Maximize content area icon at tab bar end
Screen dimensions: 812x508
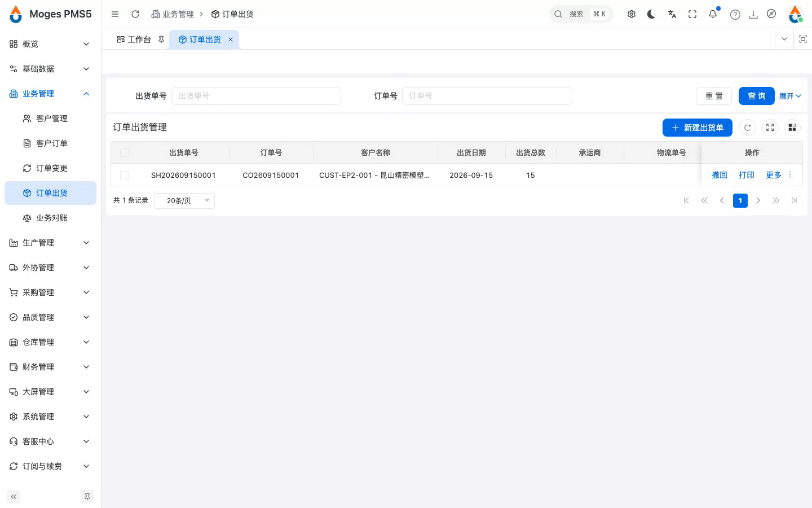tap(803, 39)
